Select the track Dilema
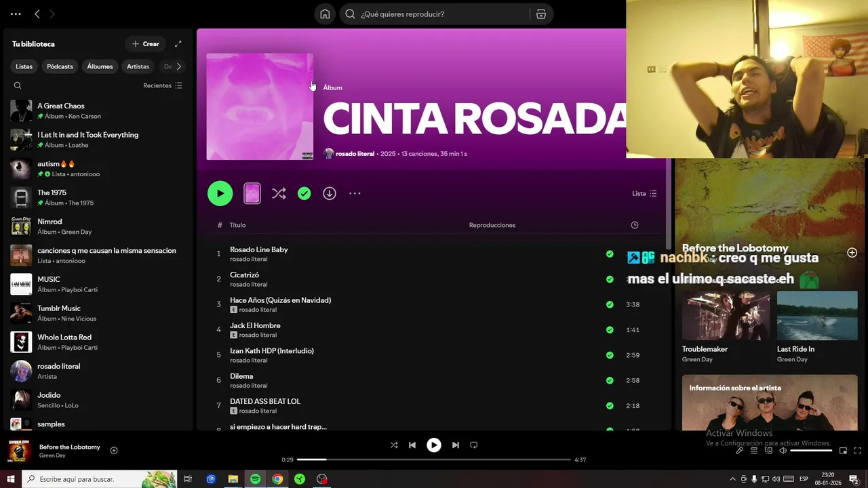 tap(241, 376)
